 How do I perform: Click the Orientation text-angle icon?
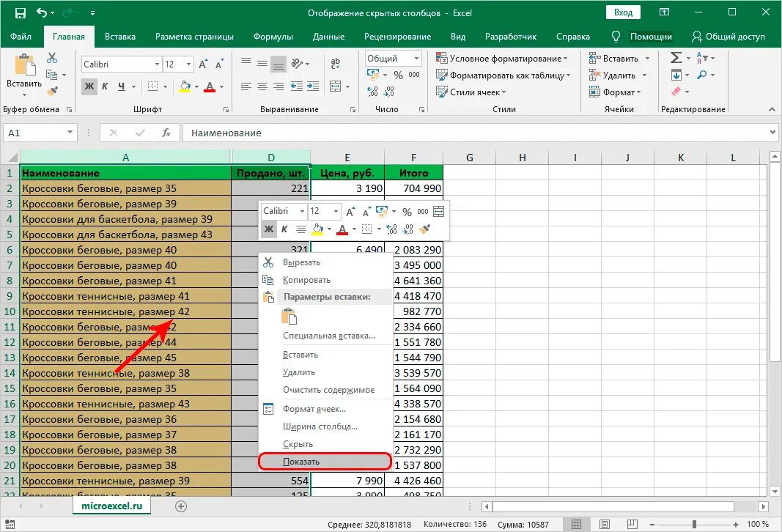297,63
